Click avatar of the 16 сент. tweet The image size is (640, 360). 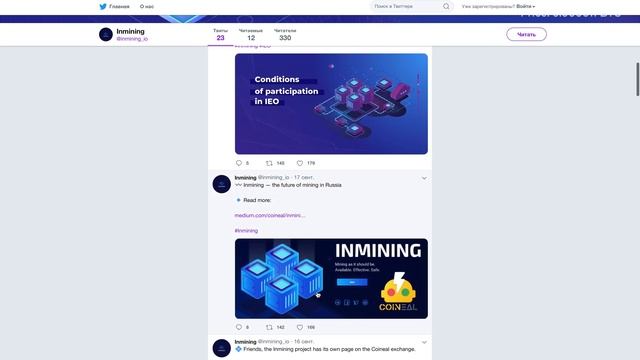[222, 348]
